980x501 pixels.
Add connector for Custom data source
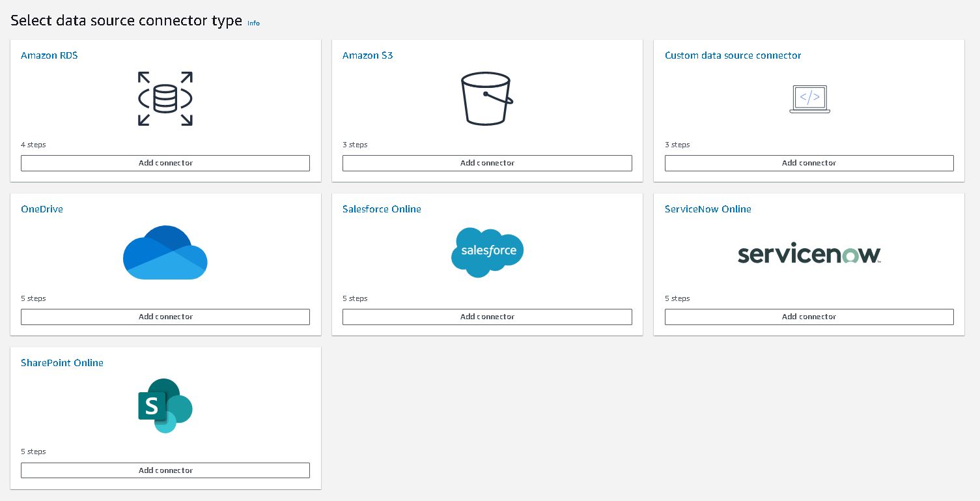tap(809, 163)
